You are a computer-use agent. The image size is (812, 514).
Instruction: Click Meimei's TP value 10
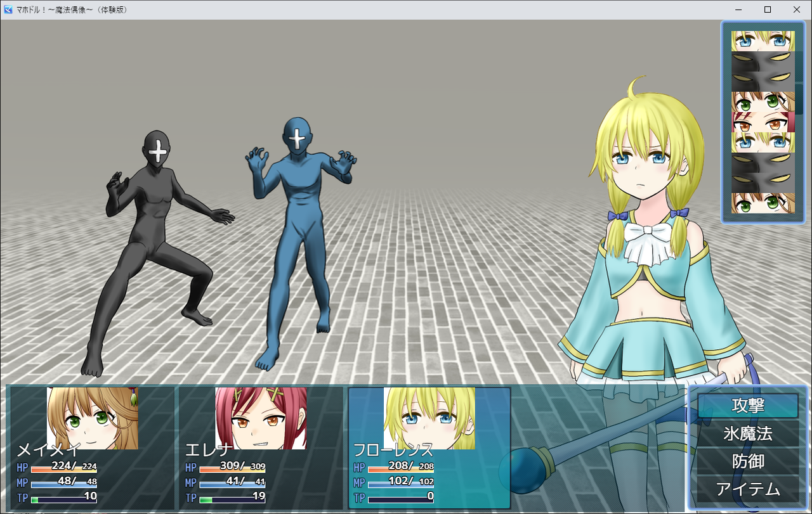tap(90, 496)
